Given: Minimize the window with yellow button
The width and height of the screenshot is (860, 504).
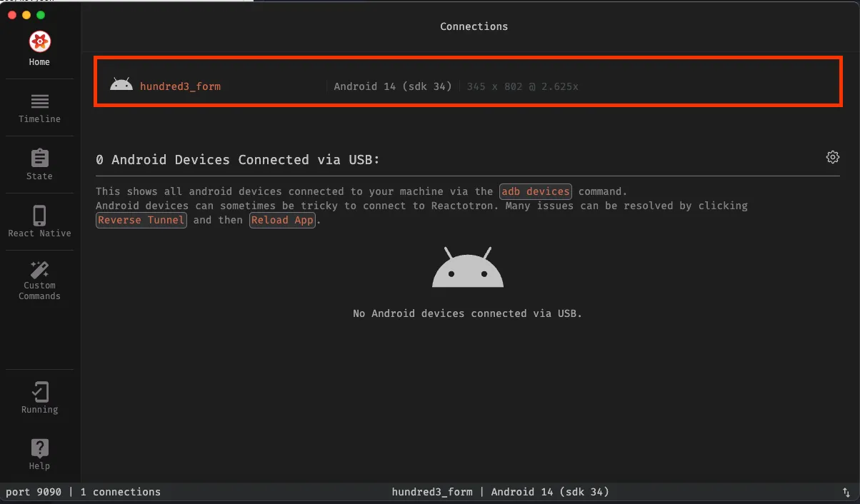Looking at the screenshot, I should click(x=26, y=15).
